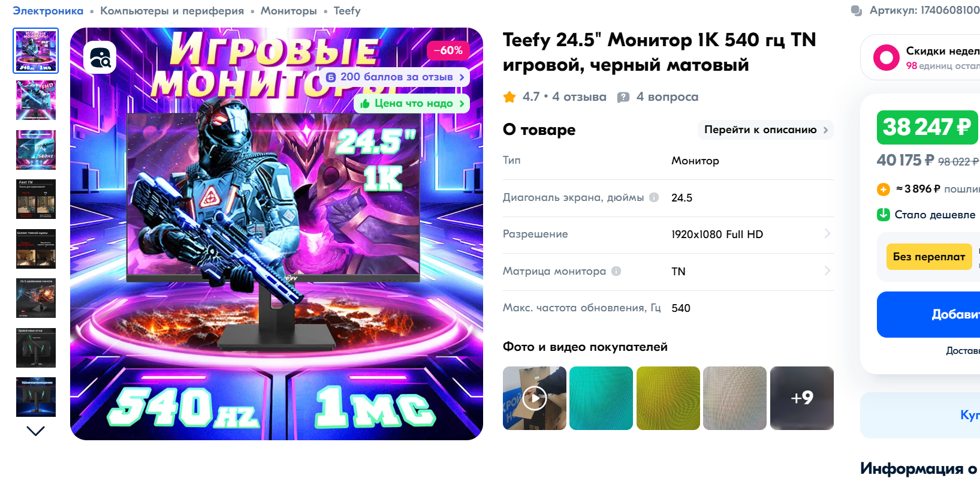Show more thumbnails with down chevron
This screenshot has width=980, height=484.
click(36, 431)
